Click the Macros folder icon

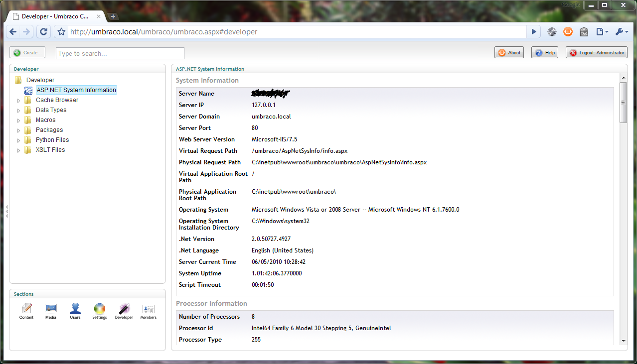tap(28, 120)
